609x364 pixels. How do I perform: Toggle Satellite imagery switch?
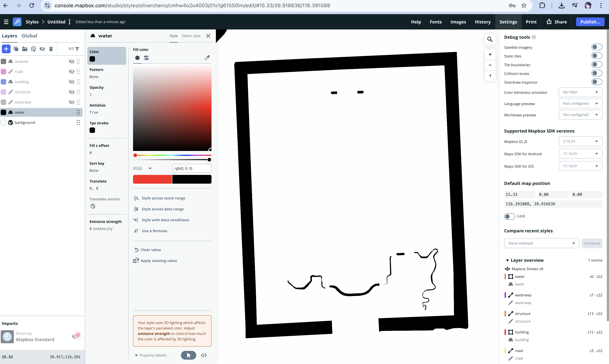point(596,47)
